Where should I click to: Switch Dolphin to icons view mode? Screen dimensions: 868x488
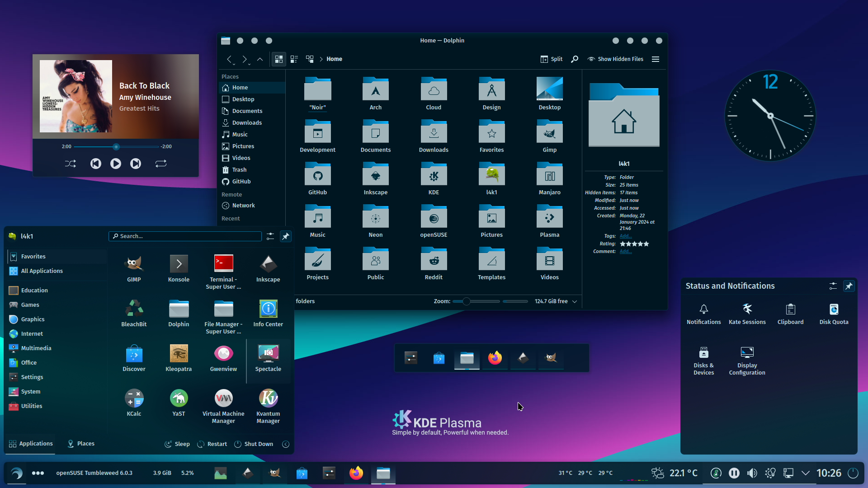pyautogui.click(x=278, y=59)
